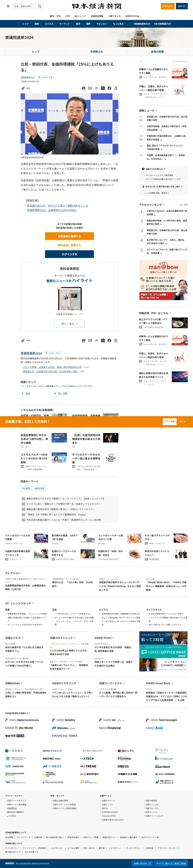This screenshot has width=193, height=868.
Task: Click NIKKEI Tech Foresight logo
Action: 161,720
